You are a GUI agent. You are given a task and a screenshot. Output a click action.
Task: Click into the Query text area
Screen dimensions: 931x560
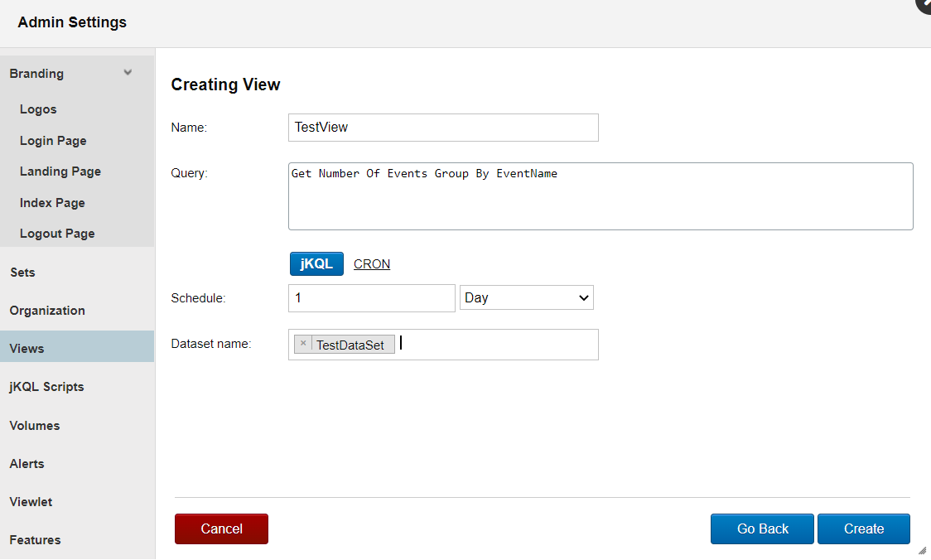tap(601, 196)
